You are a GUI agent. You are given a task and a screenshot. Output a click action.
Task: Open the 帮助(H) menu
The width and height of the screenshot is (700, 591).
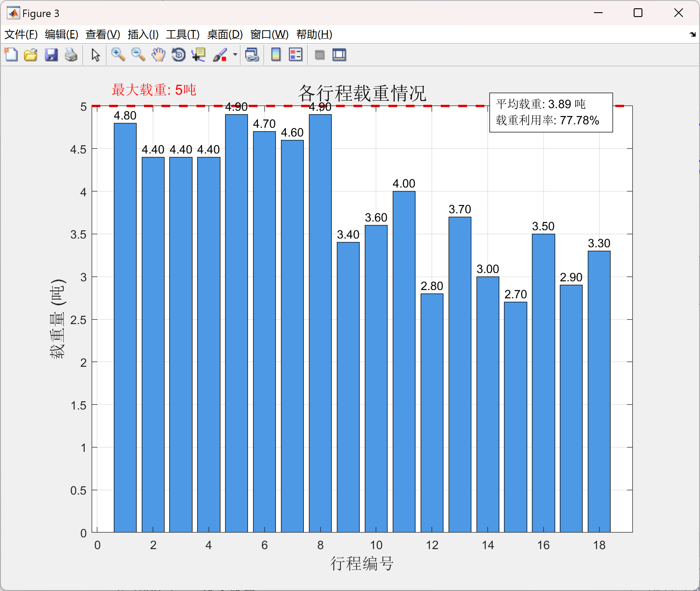(314, 34)
